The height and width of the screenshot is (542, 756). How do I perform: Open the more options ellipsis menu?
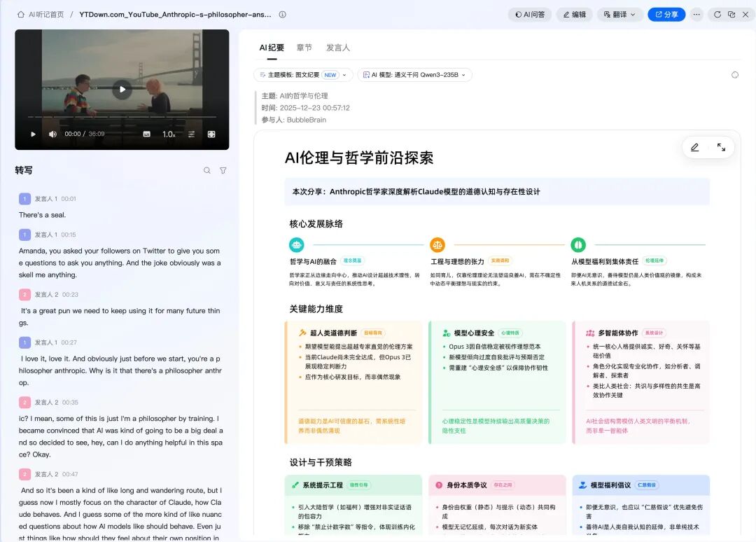[x=696, y=15]
